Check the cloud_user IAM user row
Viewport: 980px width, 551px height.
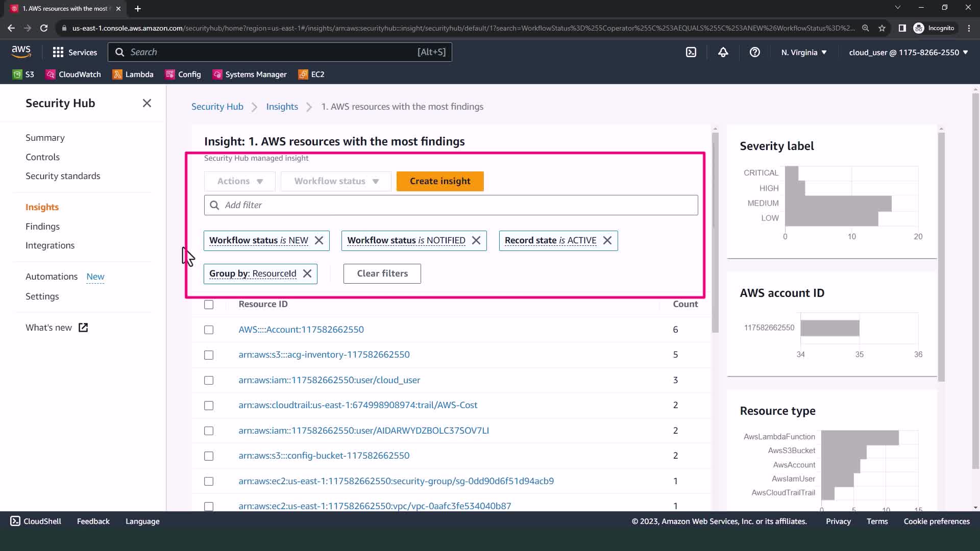(x=209, y=380)
